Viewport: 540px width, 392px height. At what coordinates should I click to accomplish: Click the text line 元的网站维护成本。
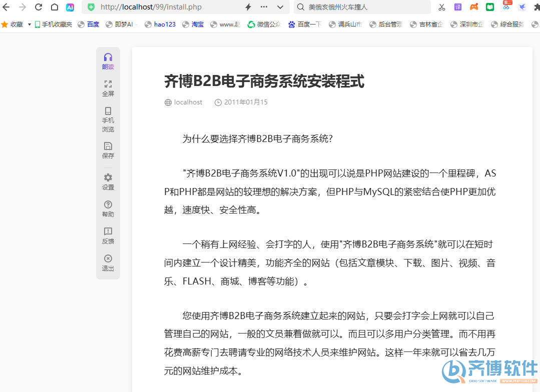pos(204,371)
